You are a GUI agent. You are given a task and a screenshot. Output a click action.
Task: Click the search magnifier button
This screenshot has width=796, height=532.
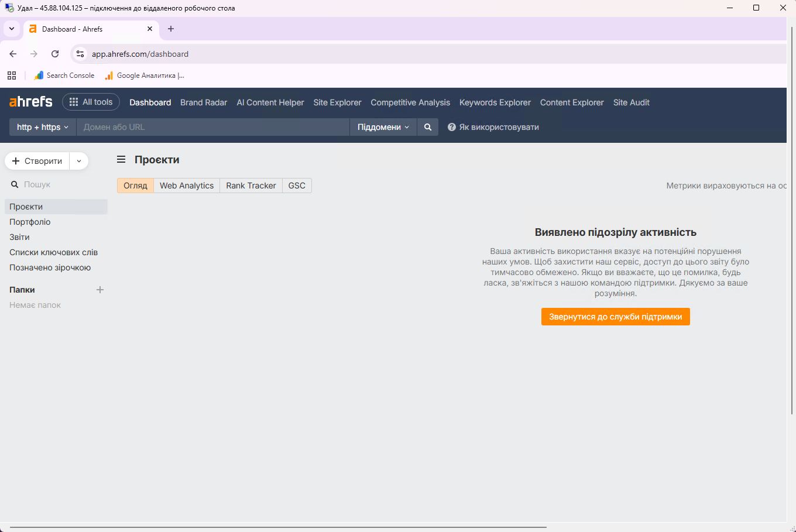click(x=428, y=127)
